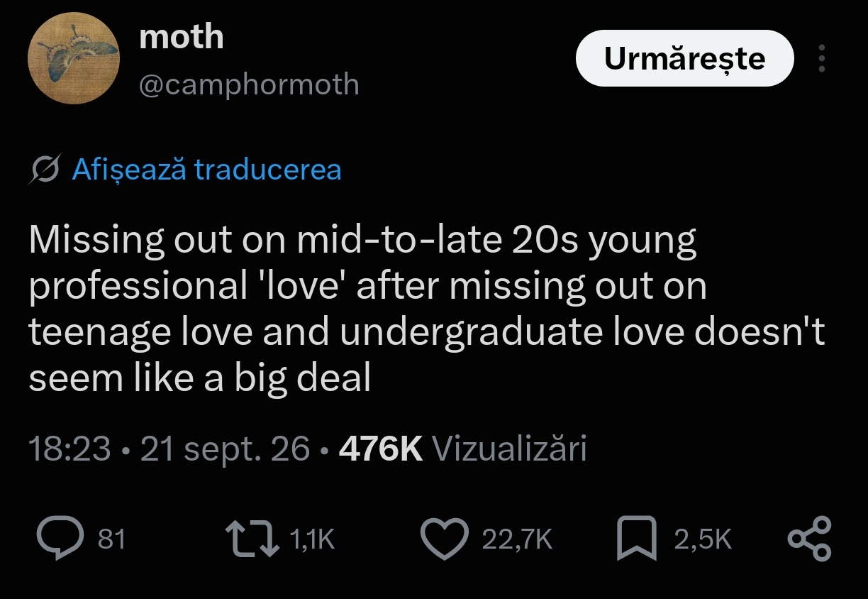Like the tweet with the heart icon

445,539
